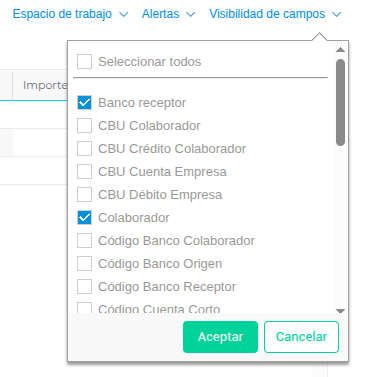Enable the CBU Cuenta Empresa field
370x377 pixels.
tap(84, 172)
